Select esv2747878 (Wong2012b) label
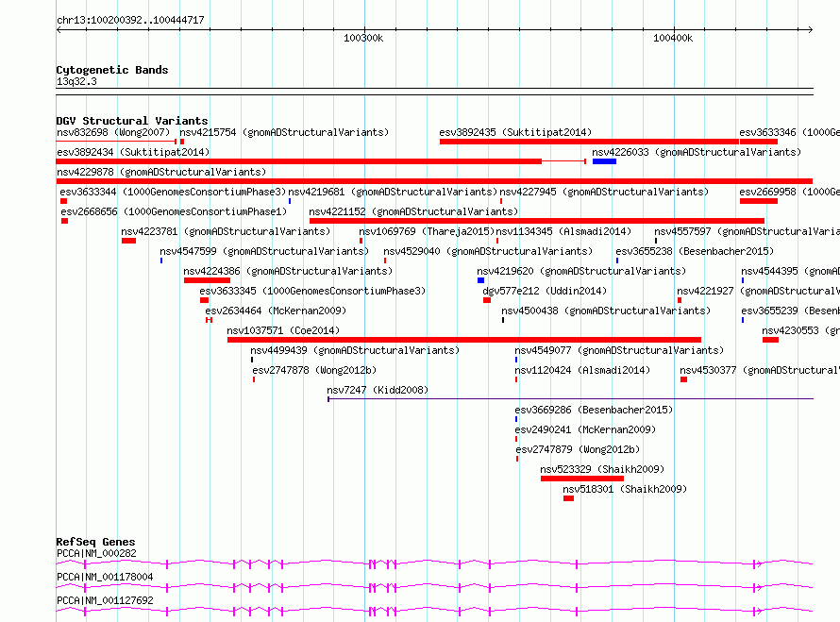Screen dimensions: 840x622 [x=314, y=370]
